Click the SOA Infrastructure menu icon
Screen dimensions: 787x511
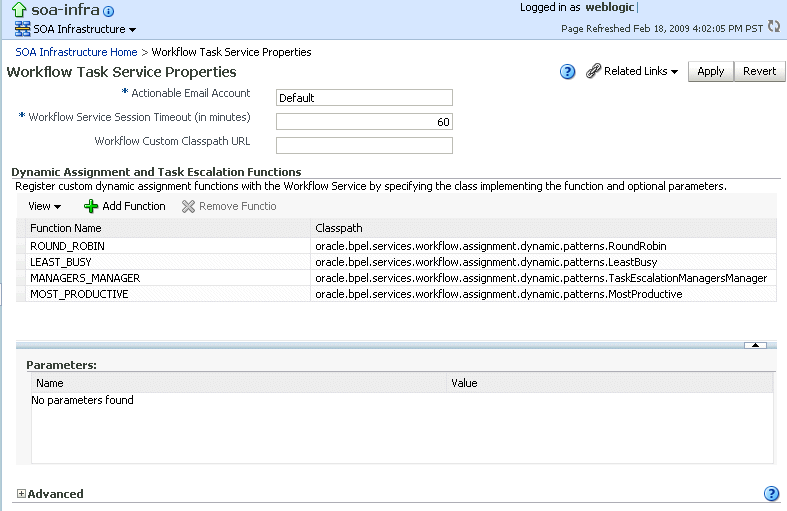tap(22, 29)
